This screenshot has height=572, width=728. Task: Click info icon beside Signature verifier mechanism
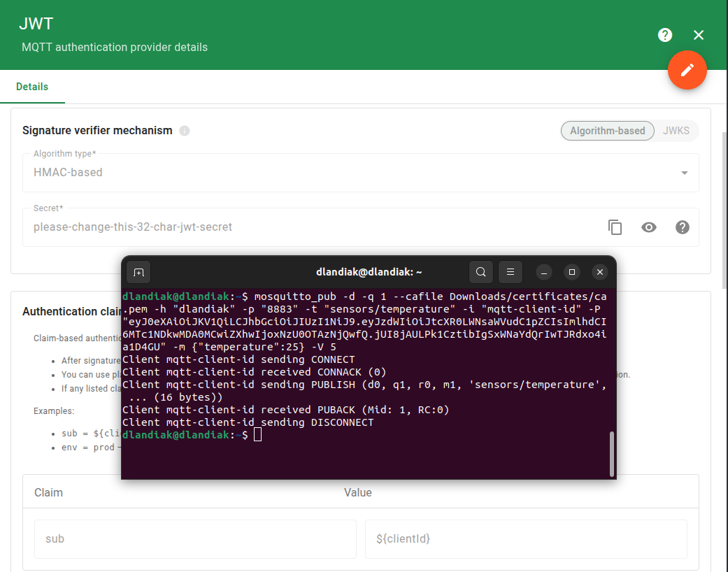[185, 131]
